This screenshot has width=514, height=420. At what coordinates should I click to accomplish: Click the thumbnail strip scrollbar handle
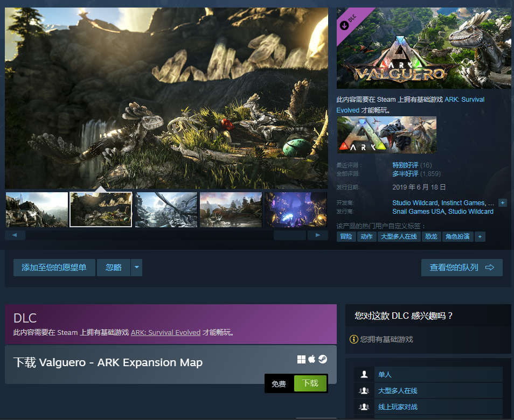(290, 235)
